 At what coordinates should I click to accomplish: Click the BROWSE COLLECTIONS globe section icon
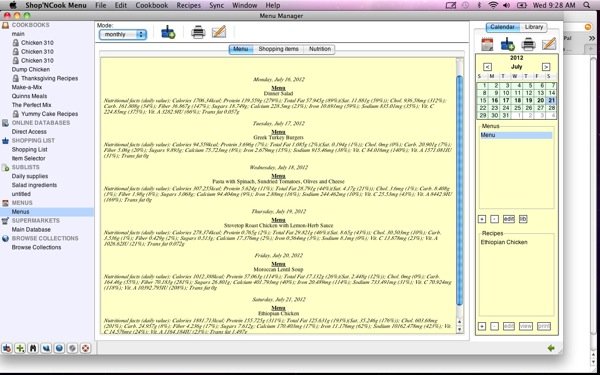click(5, 238)
